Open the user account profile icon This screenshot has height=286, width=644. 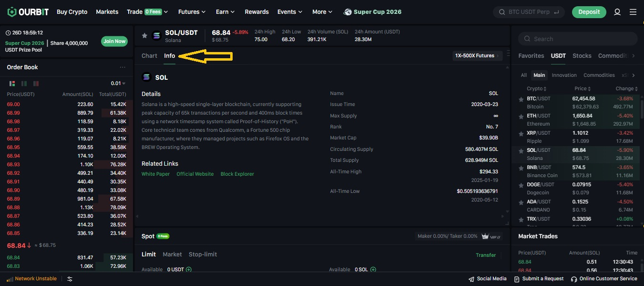[x=617, y=12]
